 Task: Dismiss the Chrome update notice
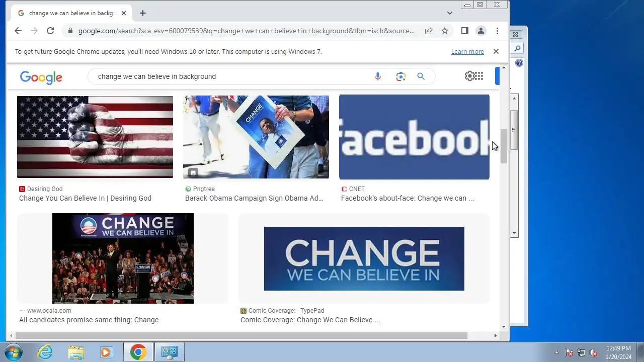[x=496, y=51]
